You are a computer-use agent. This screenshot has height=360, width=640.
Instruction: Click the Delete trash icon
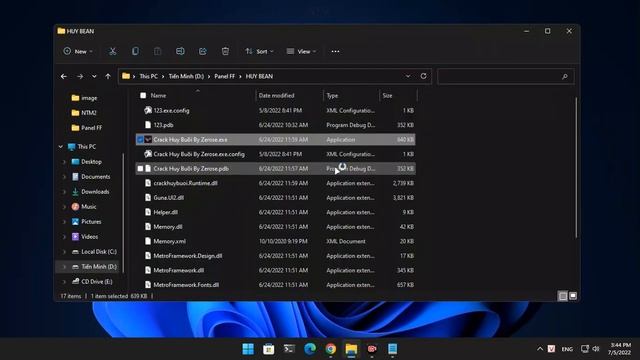[x=225, y=51]
